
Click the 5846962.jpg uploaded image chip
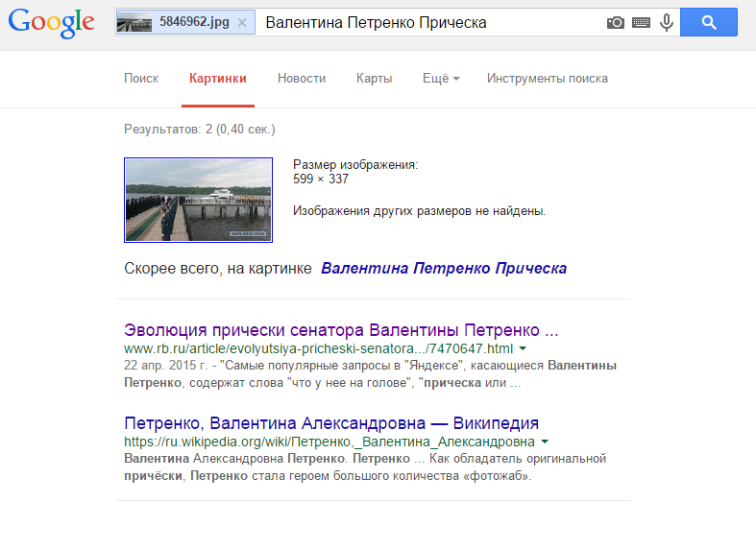[x=185, y=22]
